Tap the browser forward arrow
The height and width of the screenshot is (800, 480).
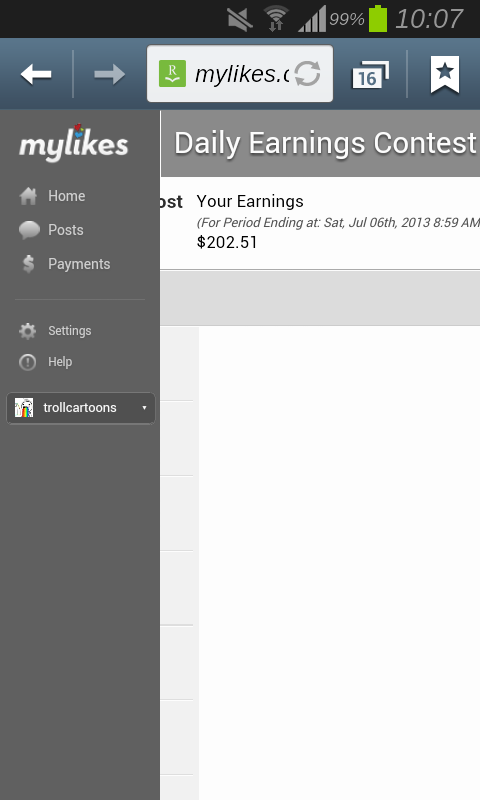click(x=110, y=74)
